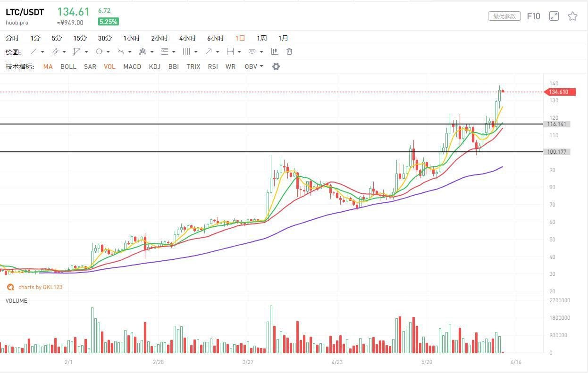Open the line tool style dropdown
The width and height of the screenshot is (588, 373).
pyautogui.click(x=42, y=52)
